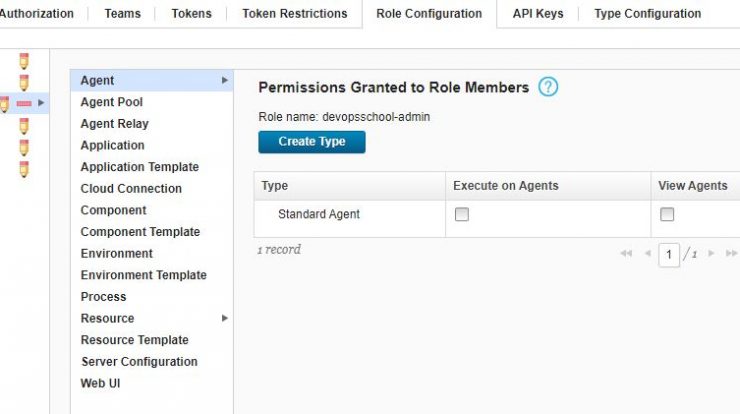Click the page number input field
Image resolution: width=740 pixels, height=414 pixels.
[x=669, y=255]
